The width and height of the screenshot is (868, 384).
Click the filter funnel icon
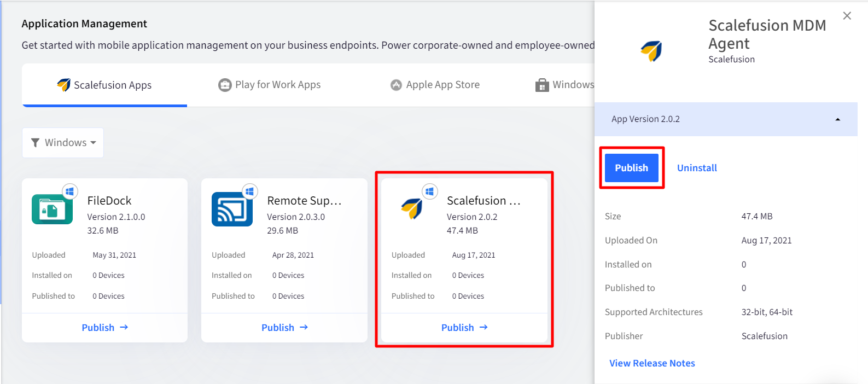(36, 143)
